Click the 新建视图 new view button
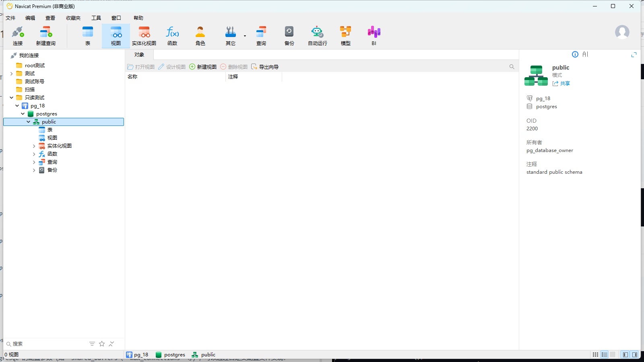 click(x=203, y=67)
